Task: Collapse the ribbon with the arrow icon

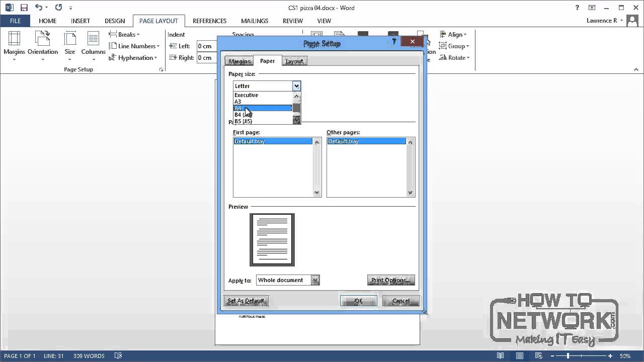Action: coord(636,69)
